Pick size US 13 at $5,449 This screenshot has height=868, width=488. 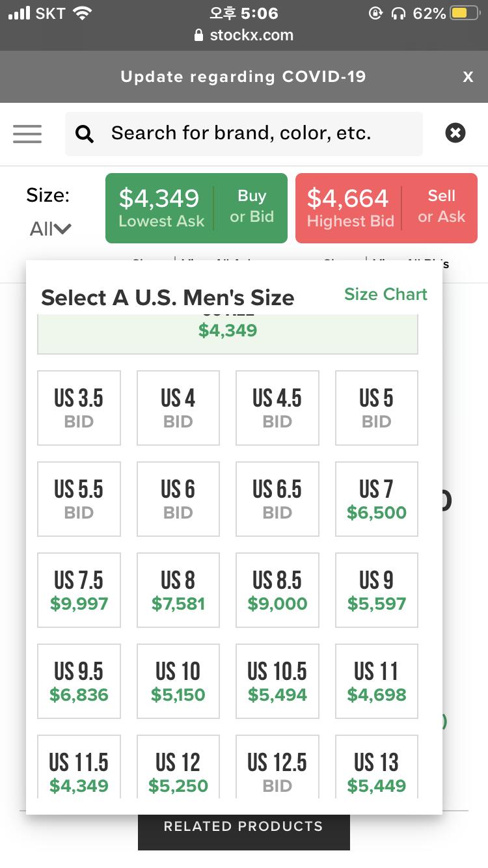coord(376,771)
